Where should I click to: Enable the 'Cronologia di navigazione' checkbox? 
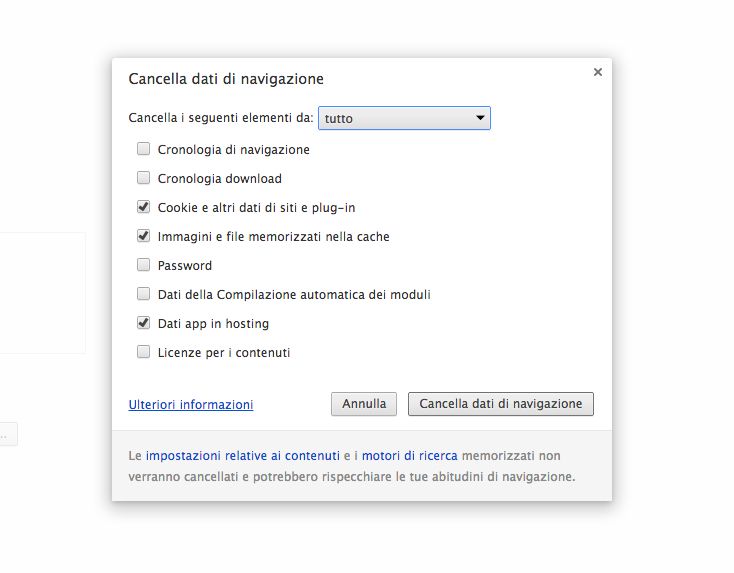click(x=144, y=150)
